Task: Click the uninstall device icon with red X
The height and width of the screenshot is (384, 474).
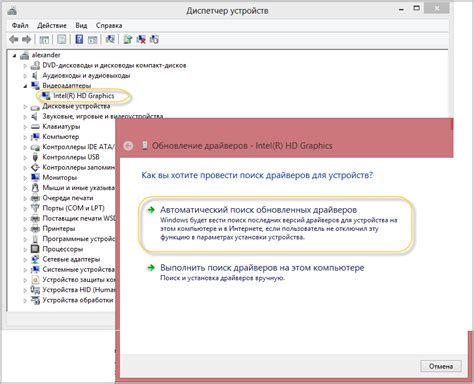Action: point(141,39)
